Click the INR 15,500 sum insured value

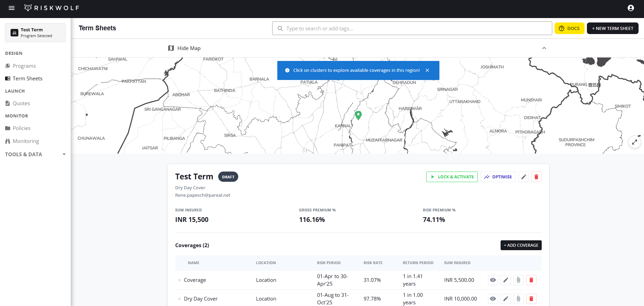pyautogui.click(x=192, y=220)
